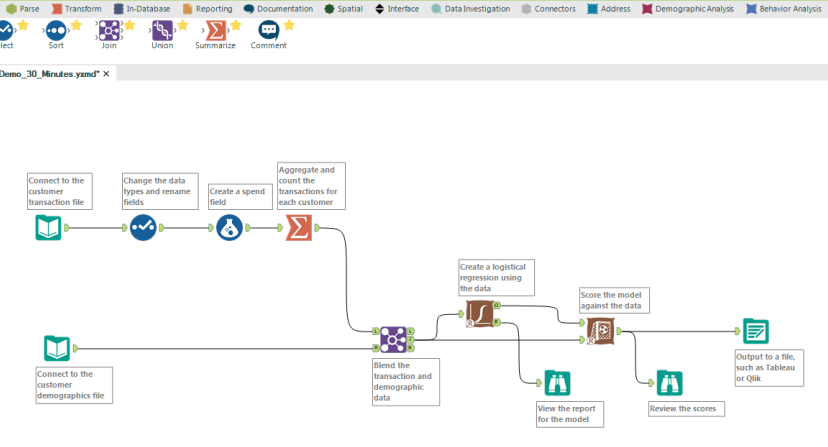
Task: Select the Summarize tool in palette
Action: pyautogui.click(x=215, y=35)
